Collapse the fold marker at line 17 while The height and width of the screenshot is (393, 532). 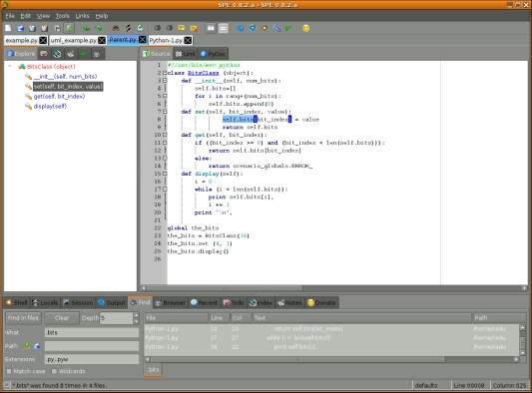tap(165, 189)
